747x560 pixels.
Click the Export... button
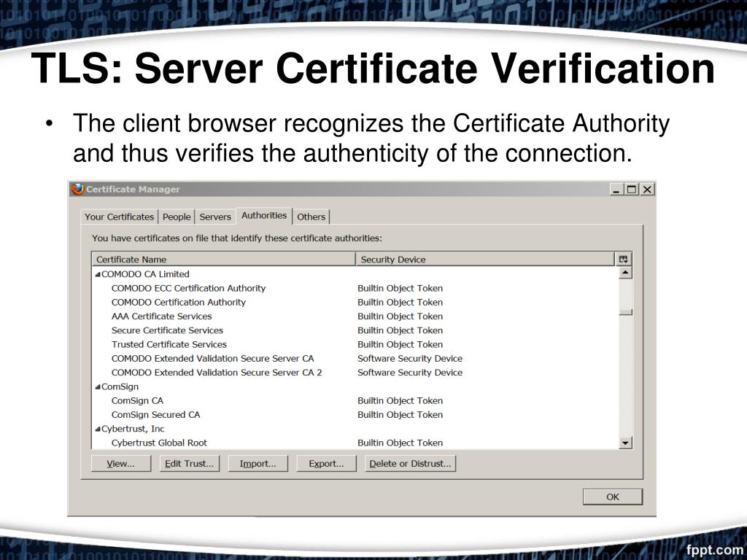pos(326,463)
